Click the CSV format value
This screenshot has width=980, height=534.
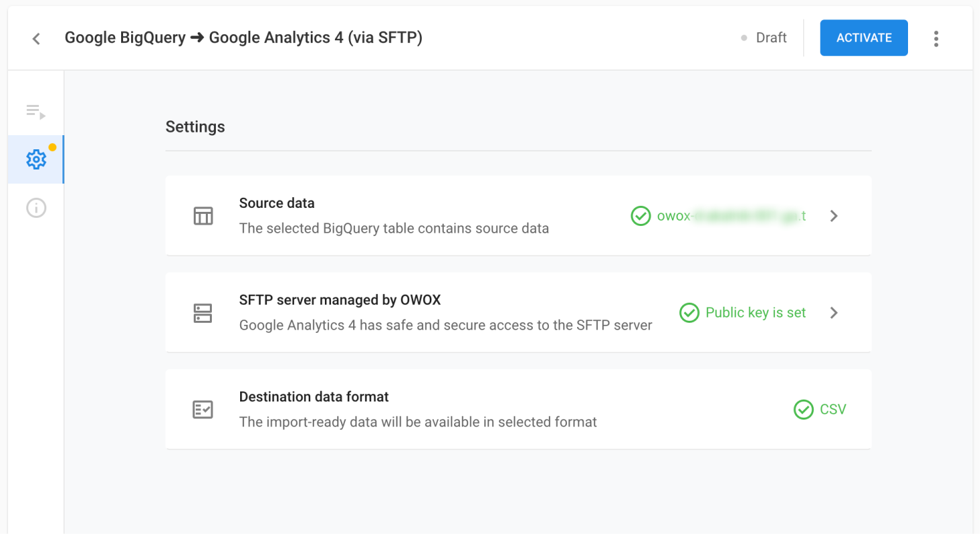point(833,410)
